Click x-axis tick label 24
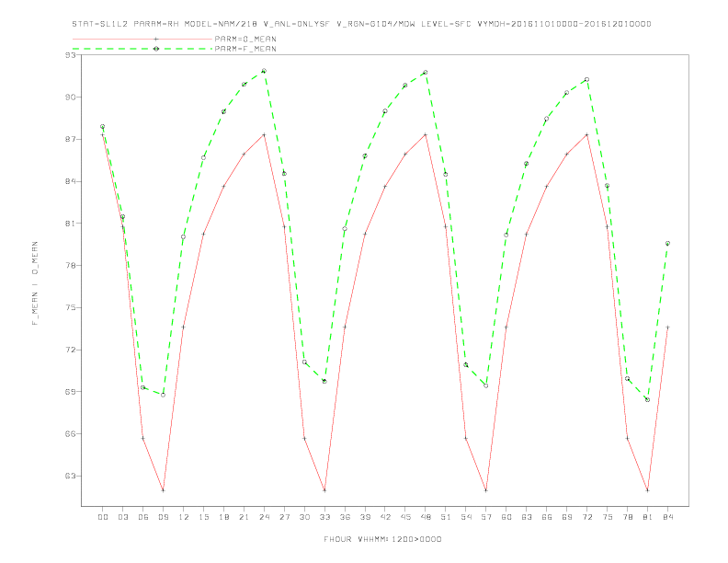728x563 pixels. [264, 517]
